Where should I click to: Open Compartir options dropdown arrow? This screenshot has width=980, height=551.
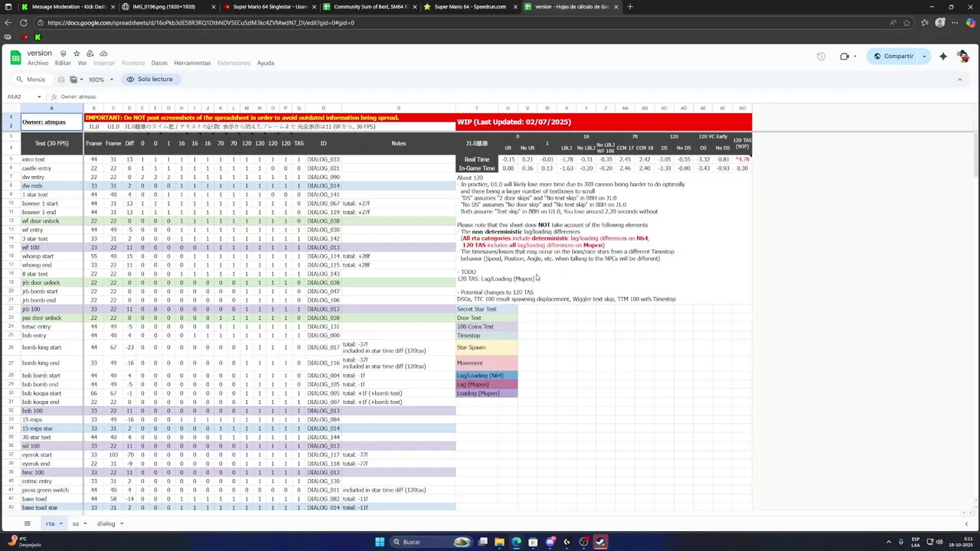924,57
